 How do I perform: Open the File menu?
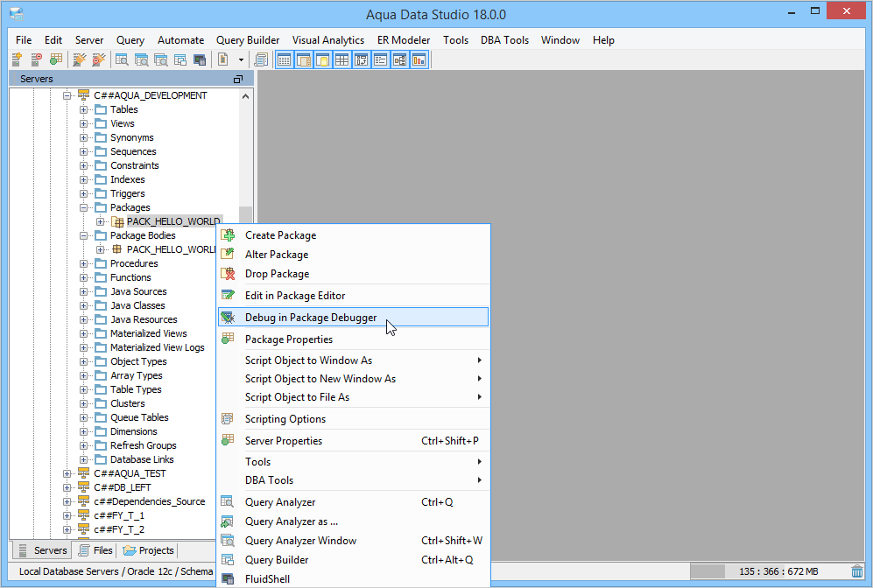[x=24, y=40]
